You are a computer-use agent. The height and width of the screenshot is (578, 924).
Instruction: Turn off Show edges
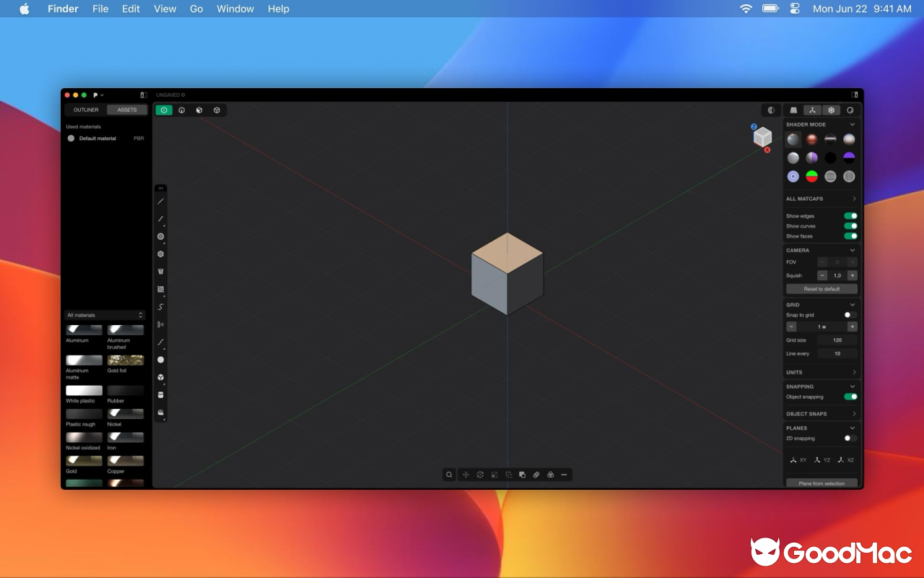851,216
